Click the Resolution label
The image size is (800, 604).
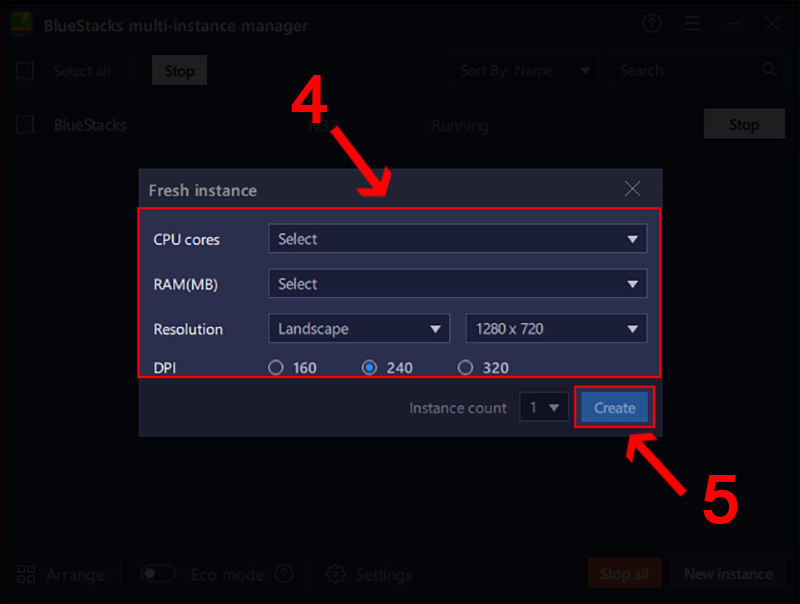[x=188, y=329]
